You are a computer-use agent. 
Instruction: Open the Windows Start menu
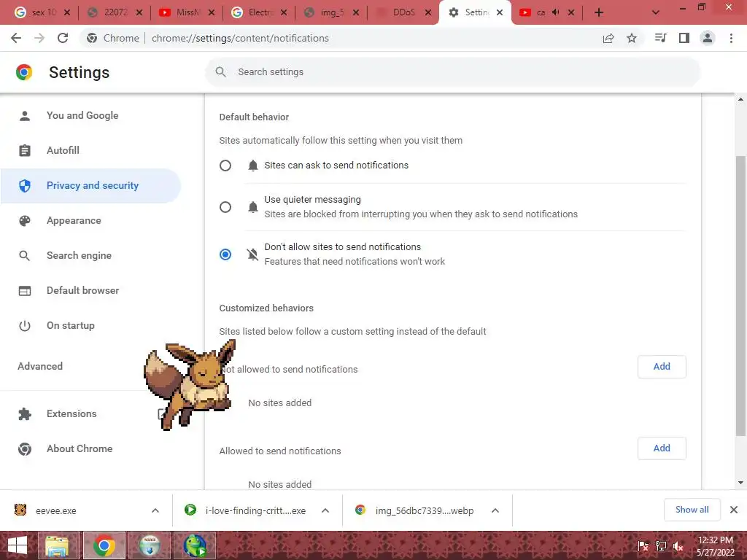18,545
